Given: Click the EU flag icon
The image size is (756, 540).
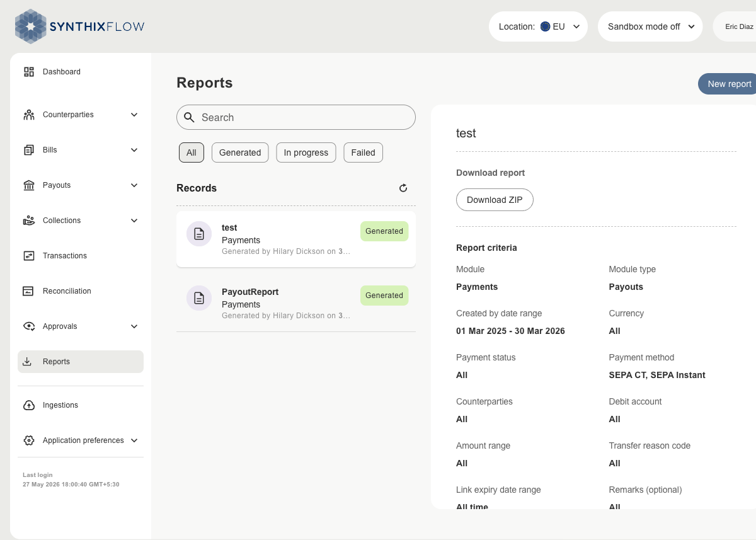Looking at the screenshot, I should pyautogui.click(x=545, y=26).
